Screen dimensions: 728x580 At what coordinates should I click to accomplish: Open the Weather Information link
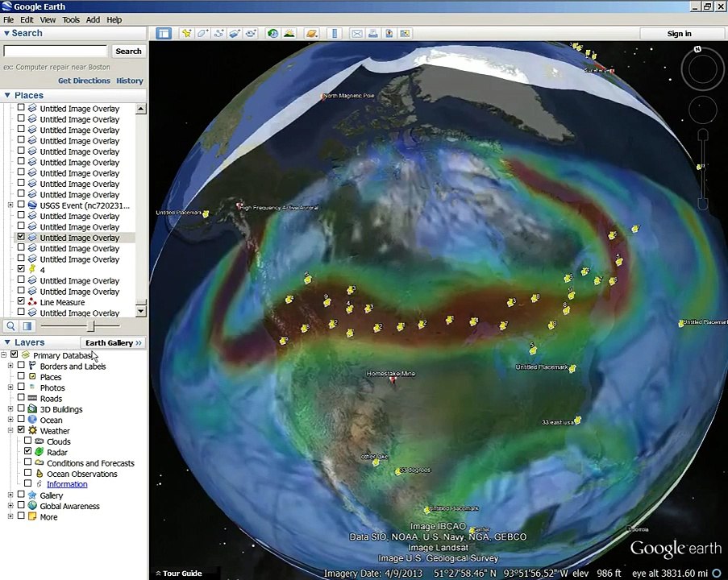[x=67, y=484]
